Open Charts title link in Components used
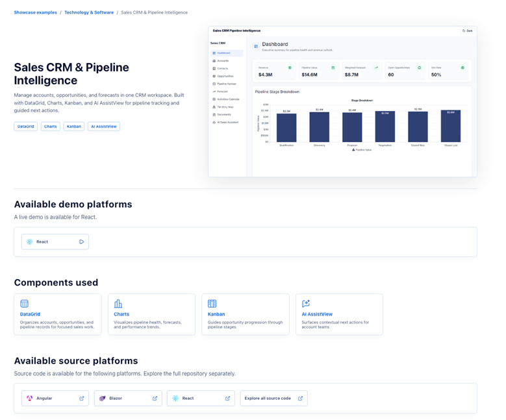The width and height of the screenshot is (506, 420). point(121,314)
